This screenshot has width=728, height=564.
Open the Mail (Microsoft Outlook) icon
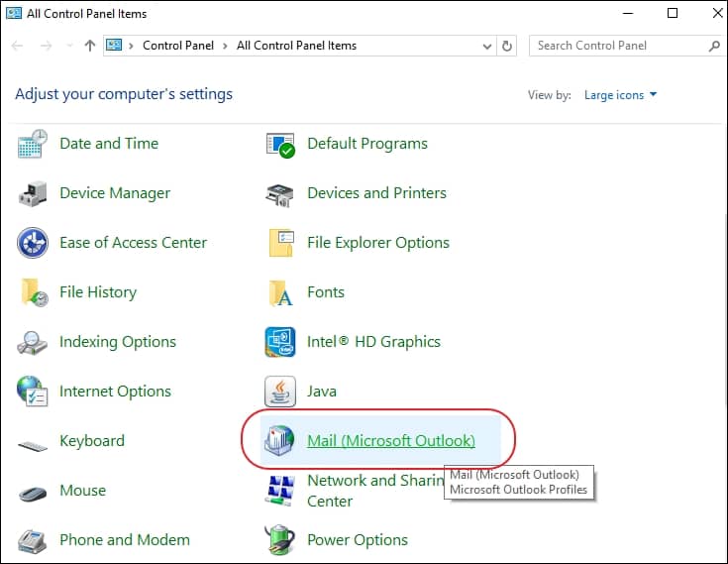click(279, 440)
